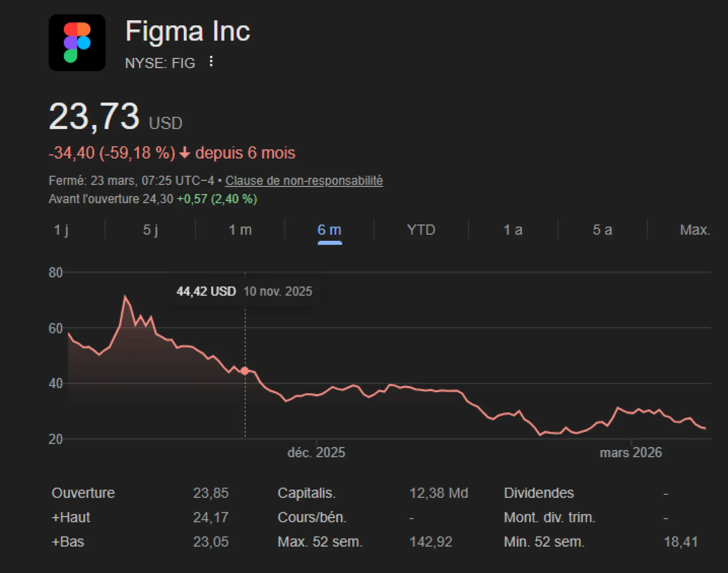This screenshot has width=728, height=573.
Task: Click the Capitalis. value 12,38 Md
Action: (x=438, y=493)
